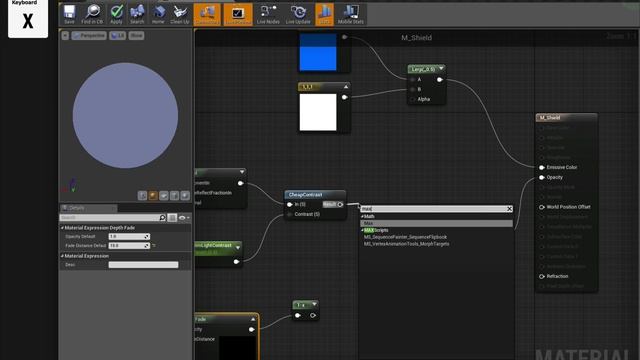
Task: Click the 1-x node input pin
Action: coord(298,316)
